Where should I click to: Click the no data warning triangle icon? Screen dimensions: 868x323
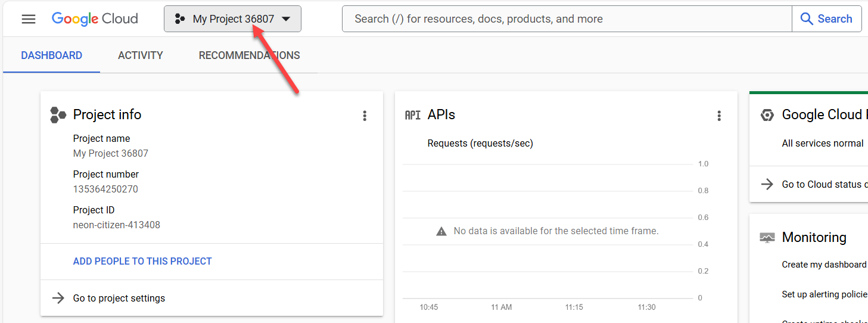point(441,231)
